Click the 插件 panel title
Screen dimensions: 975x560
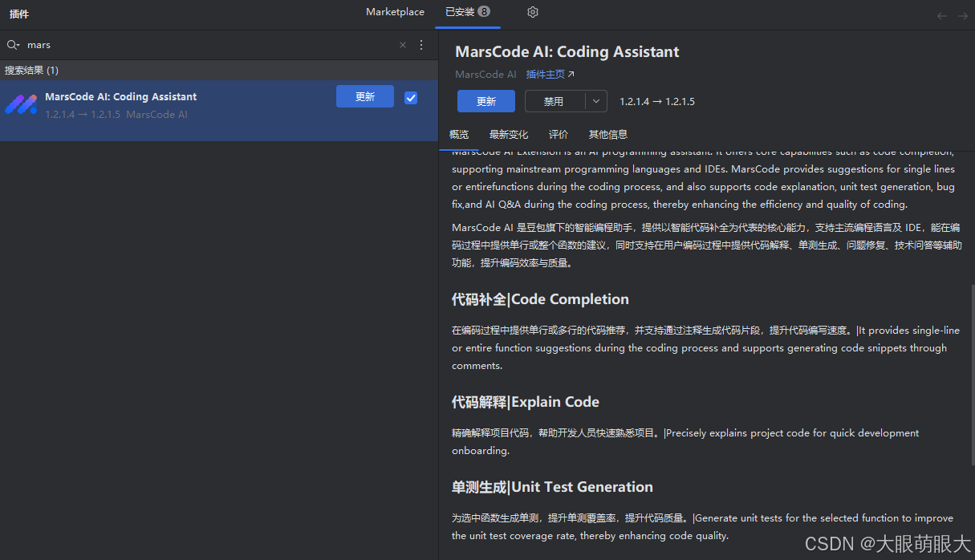tap(19, 14)
